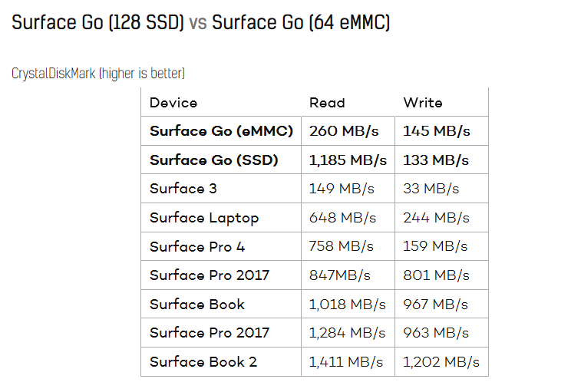Click the Surface Laptop device cell
Image resolution: width=581 pixels, height=392 pixels.
(204, 218)
